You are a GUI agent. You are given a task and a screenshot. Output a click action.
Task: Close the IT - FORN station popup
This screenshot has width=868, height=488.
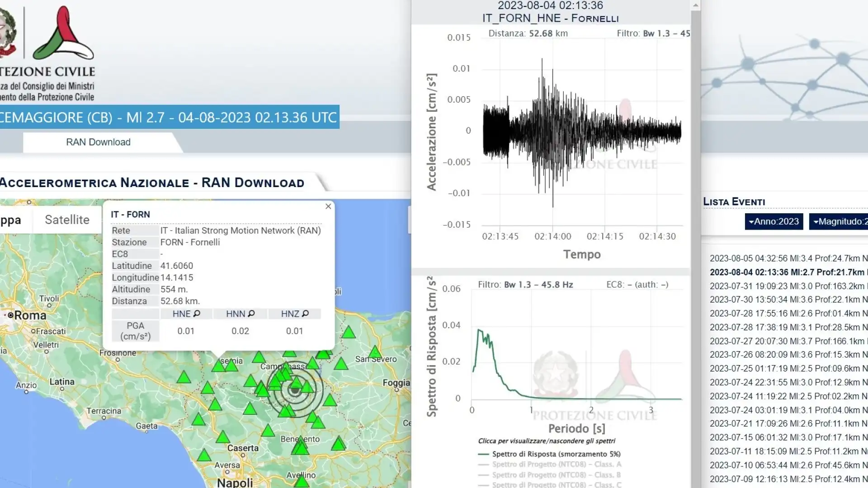[328, 206]
